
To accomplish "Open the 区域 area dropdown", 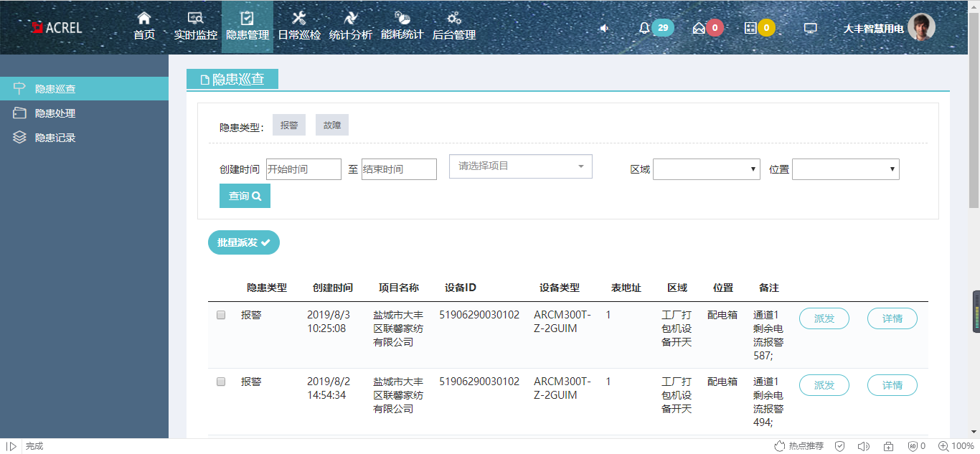I will point(707,169).
